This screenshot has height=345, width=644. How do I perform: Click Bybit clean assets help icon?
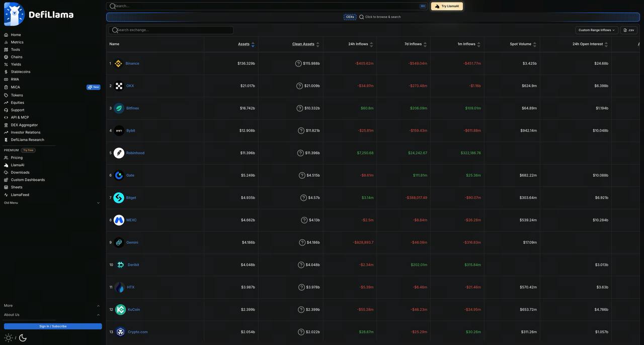301,130
